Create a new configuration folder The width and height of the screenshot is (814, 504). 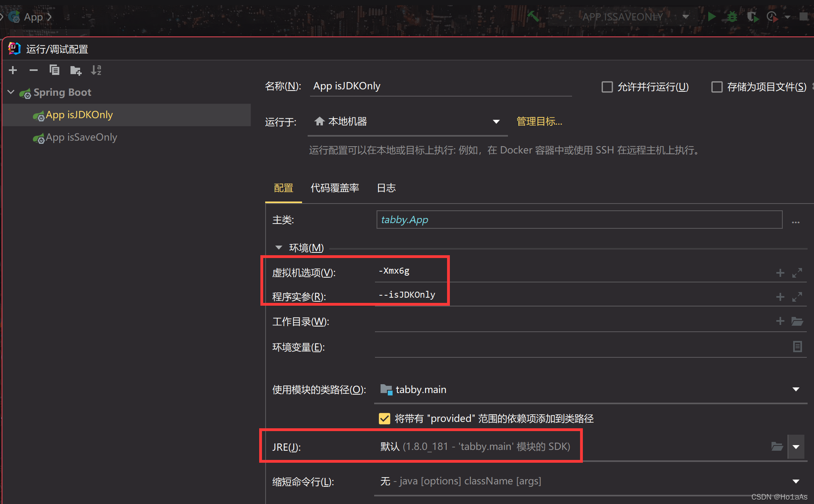point(75,70)
